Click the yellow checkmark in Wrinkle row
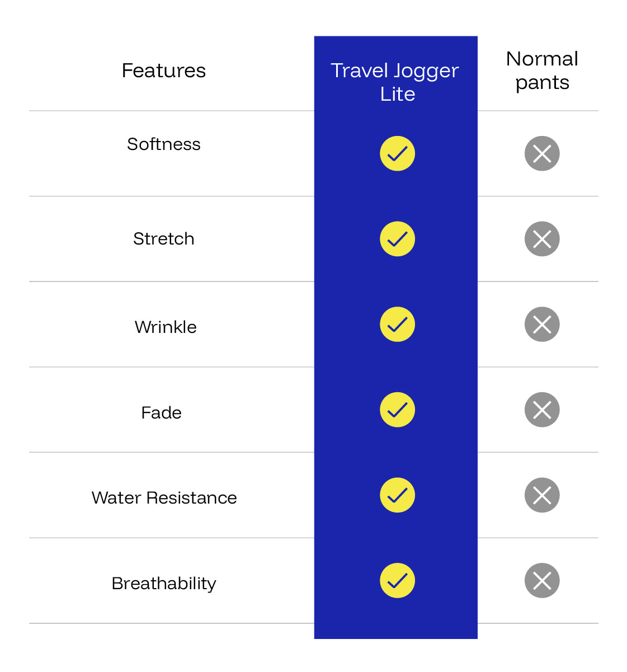 [x=397, y=325]
